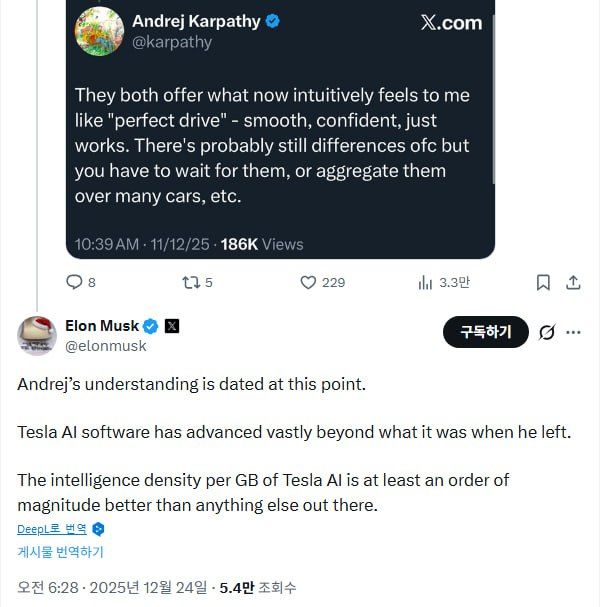Viewport: 603px width, 607px height.
Task: Open the three-dot more options menu
Action: click(574, 333)
